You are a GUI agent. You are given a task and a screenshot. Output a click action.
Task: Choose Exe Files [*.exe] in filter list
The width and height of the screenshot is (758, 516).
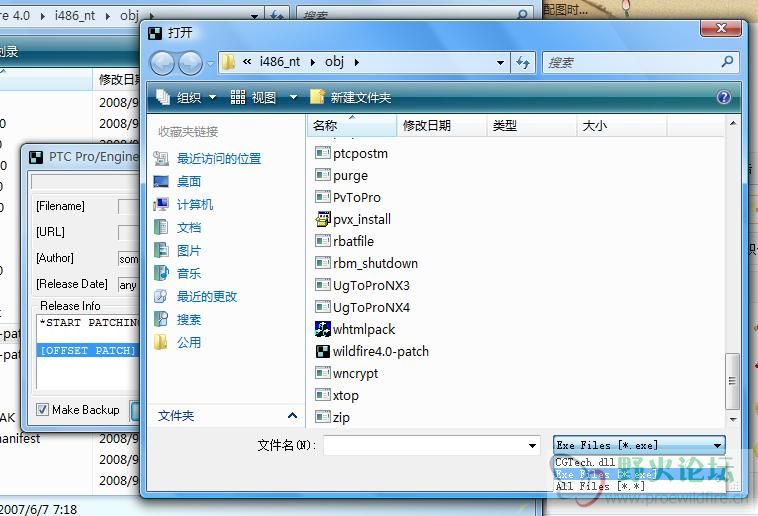click(x=639, y=474)
